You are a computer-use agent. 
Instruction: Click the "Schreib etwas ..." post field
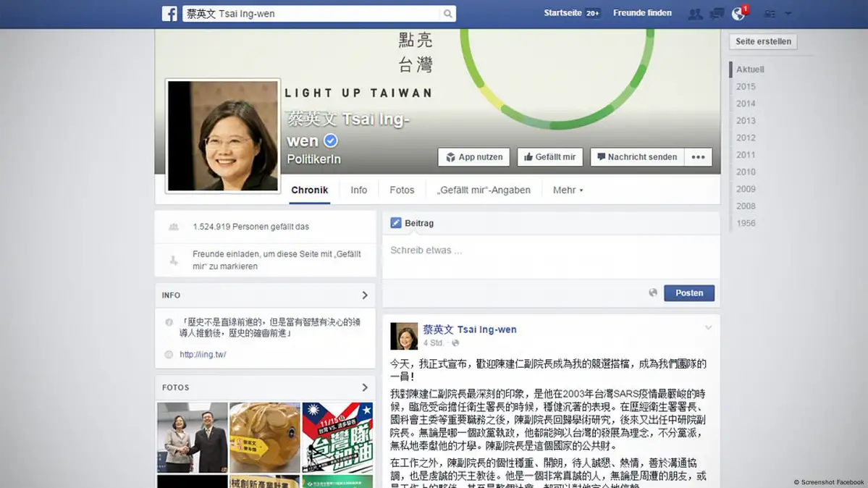tap(550, 251)
